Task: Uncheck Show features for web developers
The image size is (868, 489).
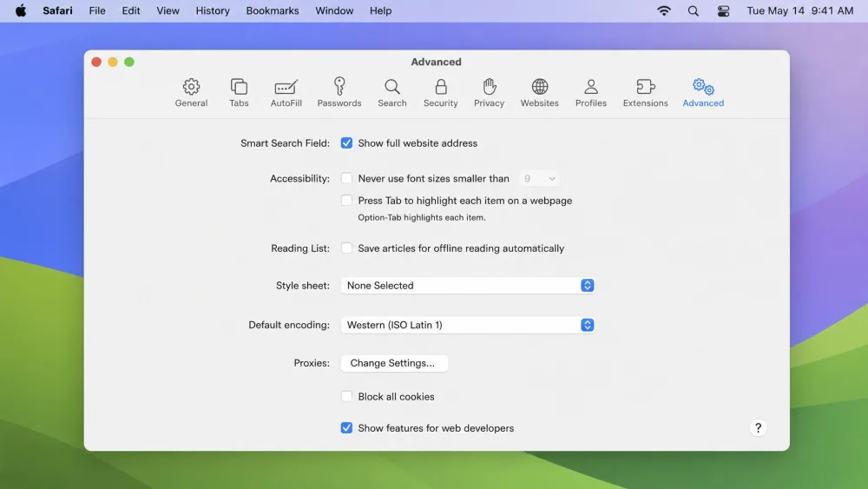Action: 346,428
